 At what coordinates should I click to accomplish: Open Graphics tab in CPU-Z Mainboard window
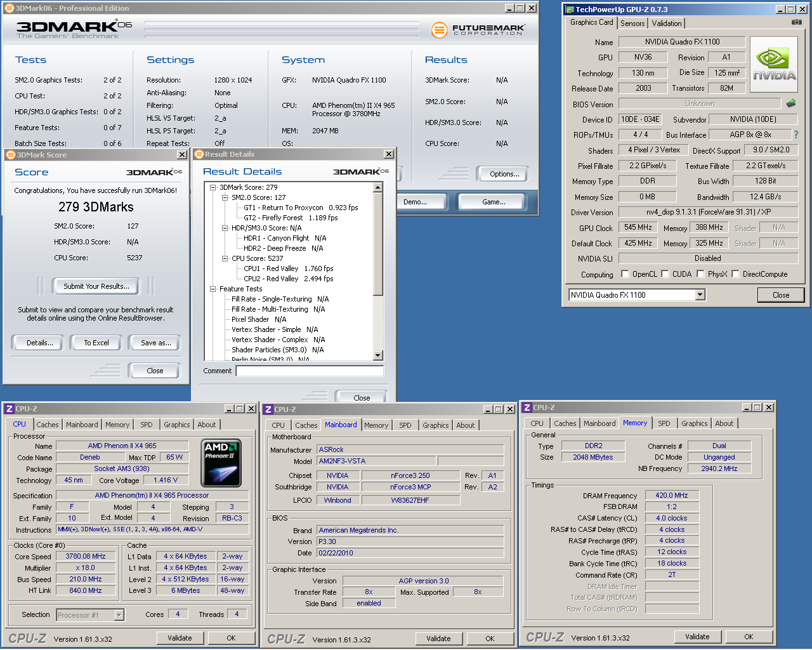[436, 425]
